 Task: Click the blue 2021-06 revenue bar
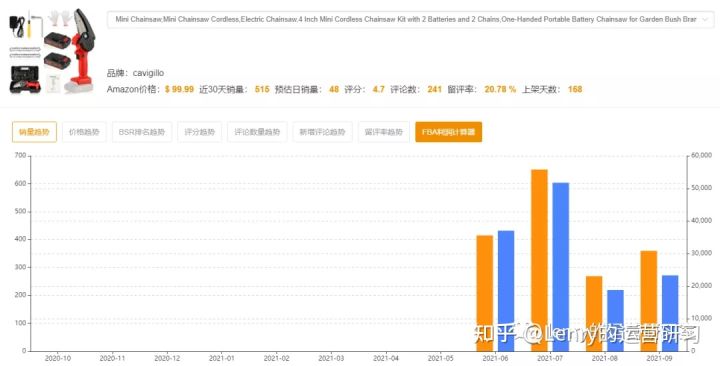[506, 291]
